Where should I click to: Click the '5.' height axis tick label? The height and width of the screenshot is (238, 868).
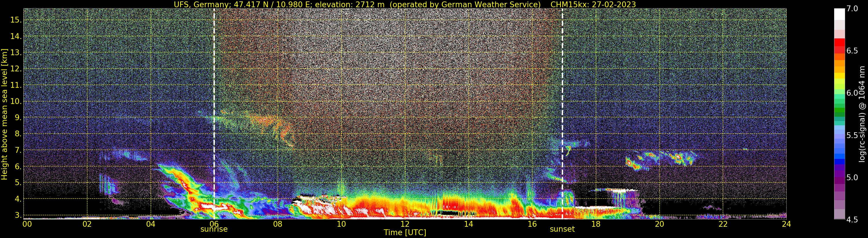tap(18, 183)
